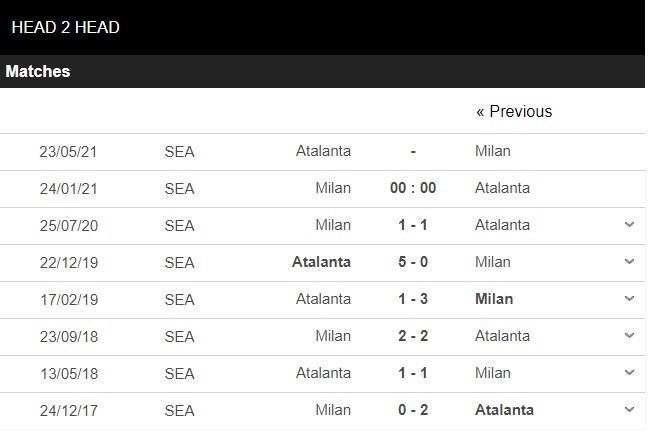Expand the 17/02/19 Atalanta 1-3 Milan details
The height and width of the screenshot is (431, 653).
(629, 299)
